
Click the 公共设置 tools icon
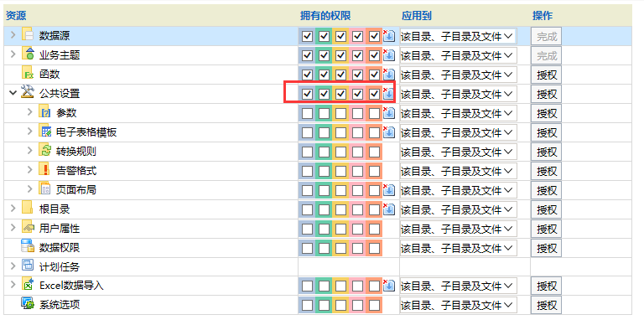click(28, 92)
